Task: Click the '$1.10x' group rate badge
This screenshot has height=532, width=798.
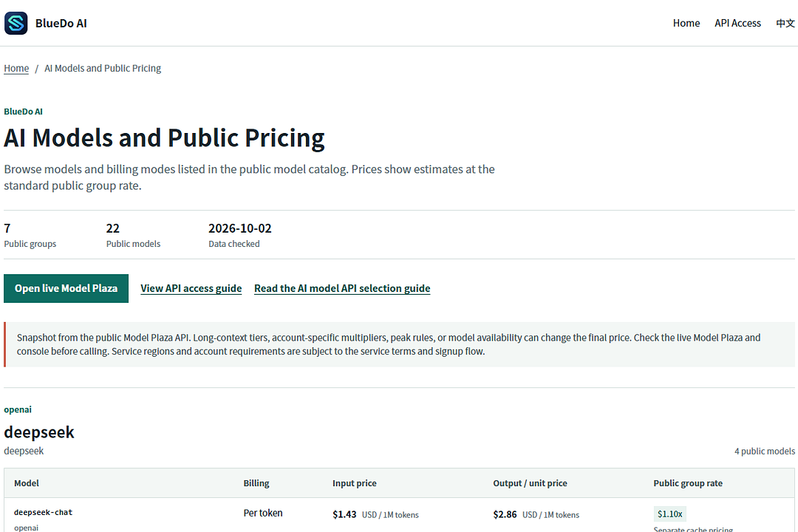Action: 669,514
